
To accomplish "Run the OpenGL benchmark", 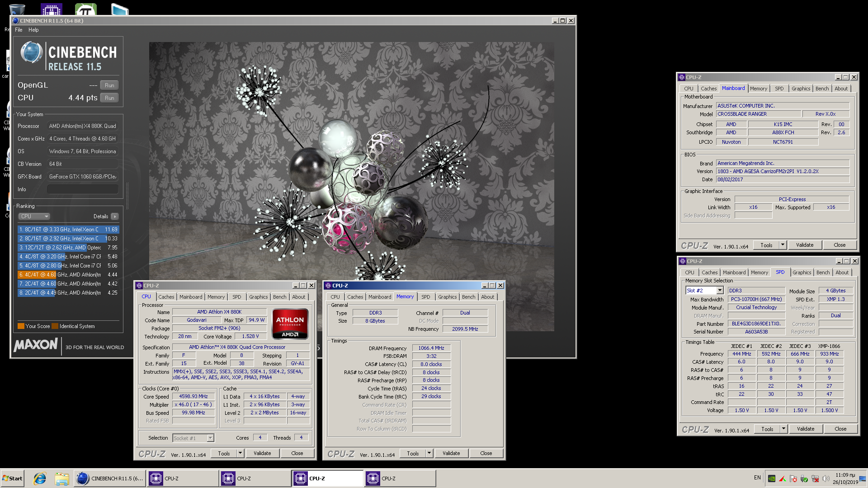I will coord(109,85).
